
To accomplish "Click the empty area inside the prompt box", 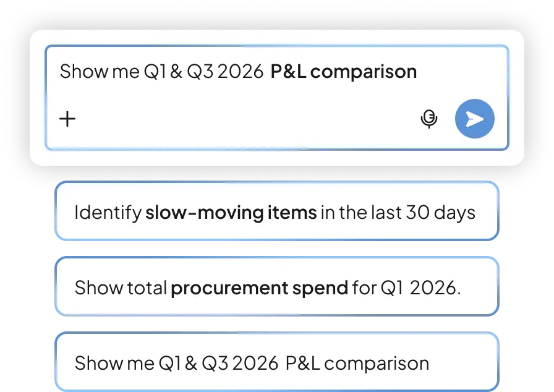I will click(x=247, y=118).
